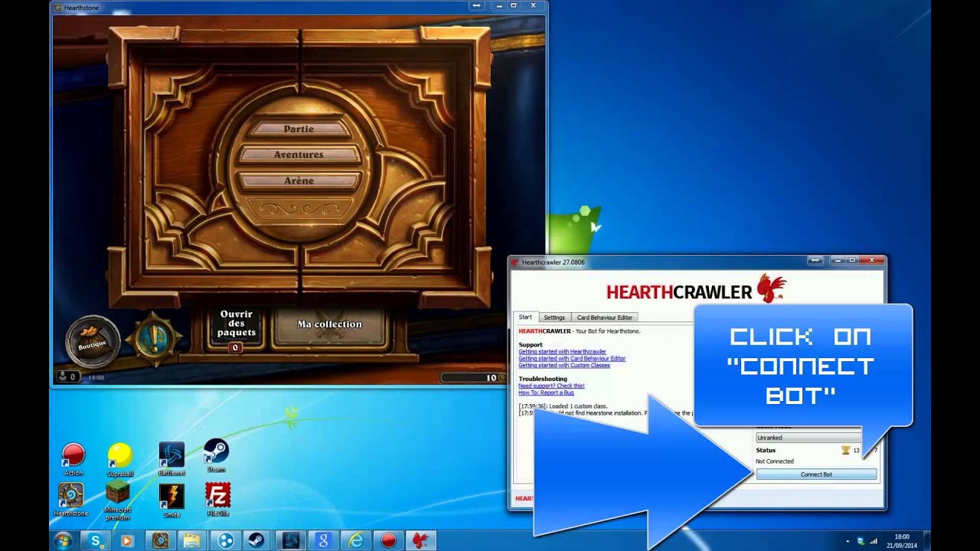Open the Supraball desktop shortcut

119,460
